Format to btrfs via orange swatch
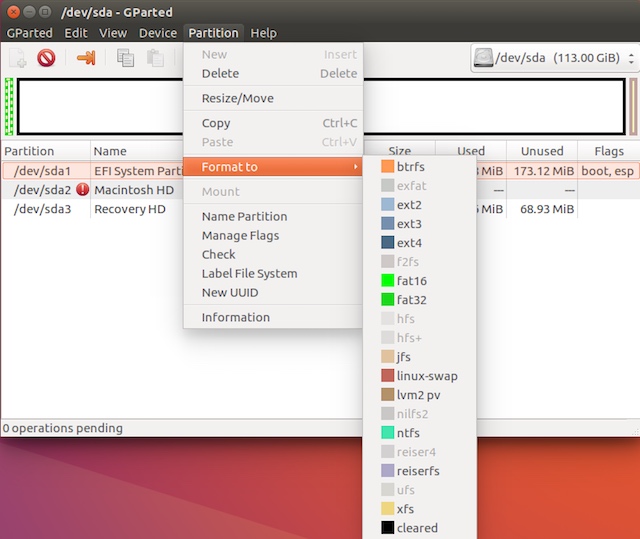 tap(387, 166)
